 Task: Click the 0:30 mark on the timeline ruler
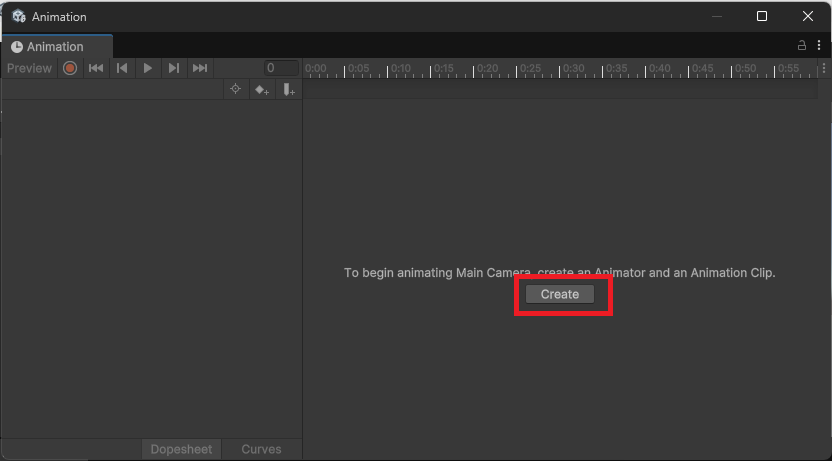[574, 68]
